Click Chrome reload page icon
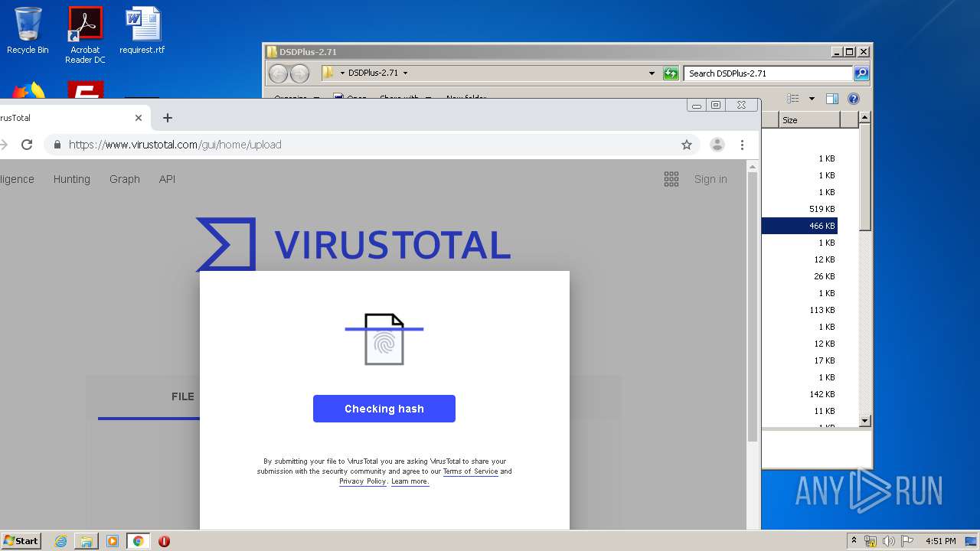 (x=27, y=145)
